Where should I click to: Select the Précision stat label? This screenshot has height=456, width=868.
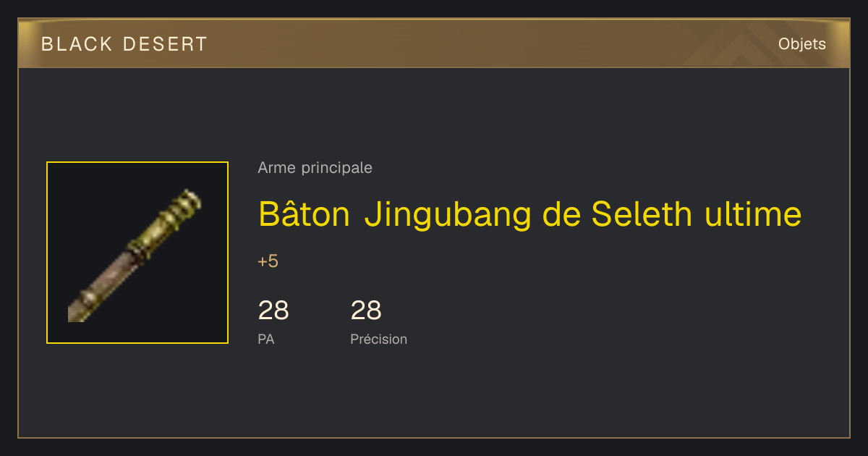pos(379,339)
